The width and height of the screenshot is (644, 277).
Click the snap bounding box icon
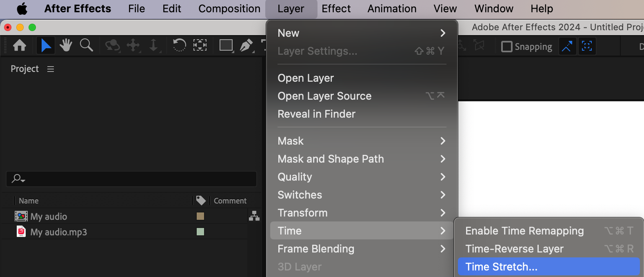587,46
